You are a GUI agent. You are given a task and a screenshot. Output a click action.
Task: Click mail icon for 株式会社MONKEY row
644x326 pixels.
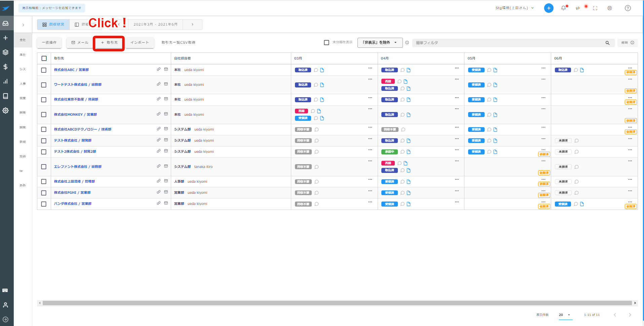click(166, 114)
